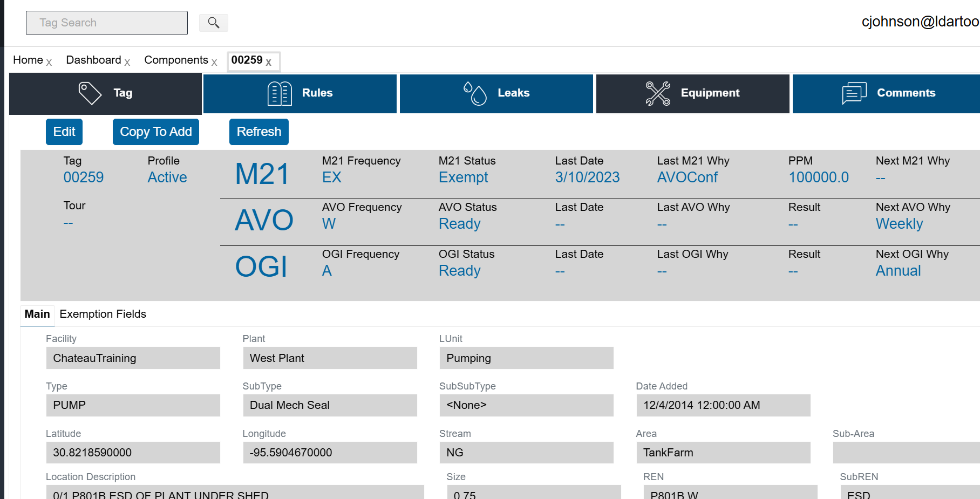Open the Exemption Fields tab

coord(103,314)
